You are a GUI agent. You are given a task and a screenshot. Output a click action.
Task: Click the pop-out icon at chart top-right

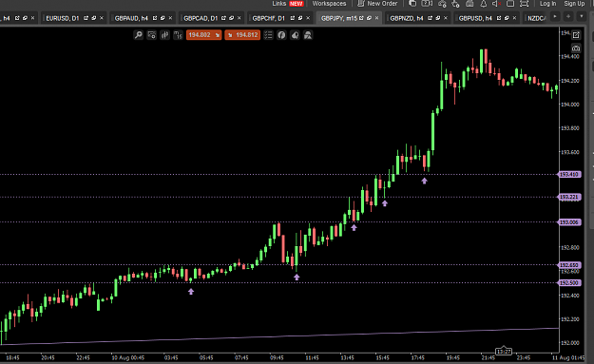click(x=576, y=35)
